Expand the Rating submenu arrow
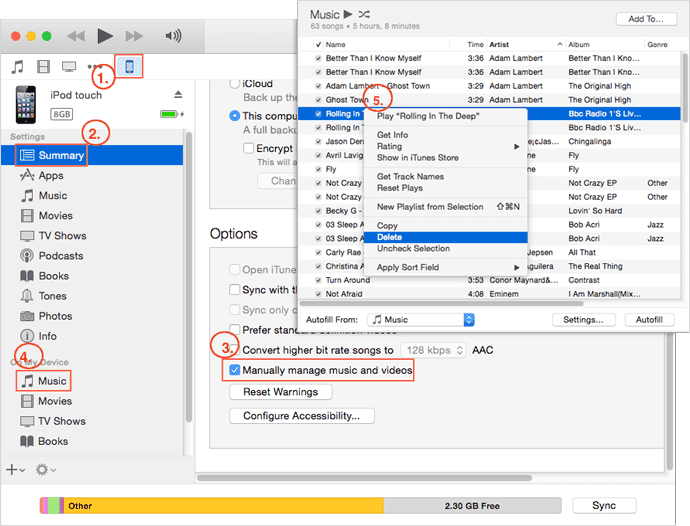The width and height of the screenshot is (690, 526). point(517,147)
